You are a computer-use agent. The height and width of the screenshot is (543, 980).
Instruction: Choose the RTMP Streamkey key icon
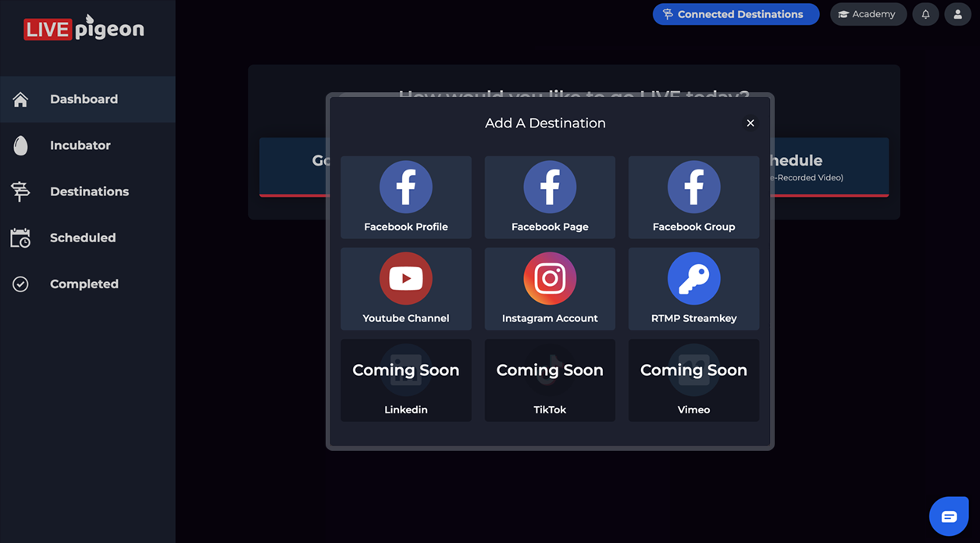click(x=693, y=278)
